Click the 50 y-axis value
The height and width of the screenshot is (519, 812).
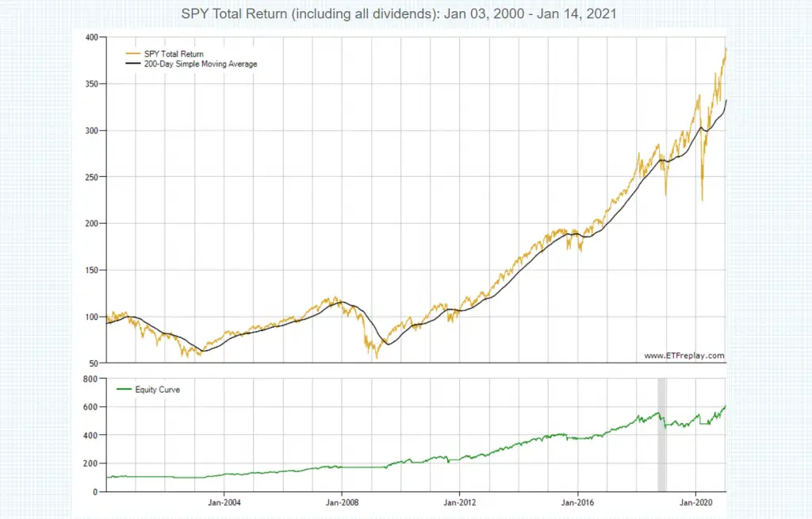94,363
